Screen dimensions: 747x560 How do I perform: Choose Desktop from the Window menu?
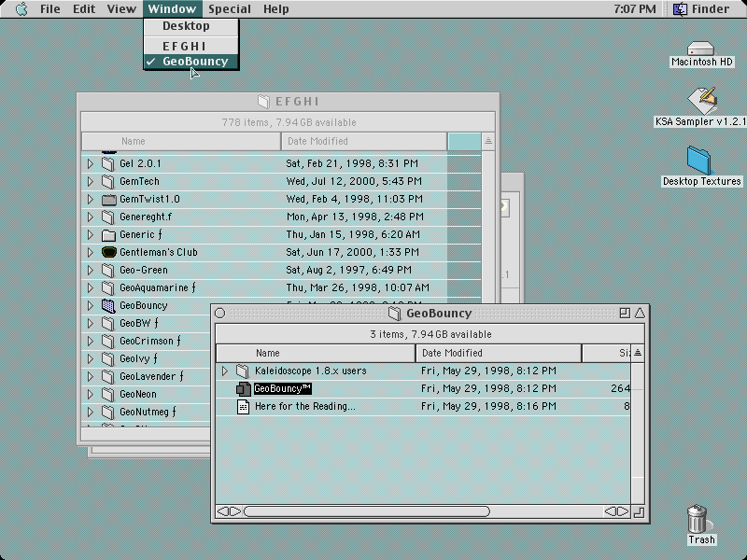191,26
